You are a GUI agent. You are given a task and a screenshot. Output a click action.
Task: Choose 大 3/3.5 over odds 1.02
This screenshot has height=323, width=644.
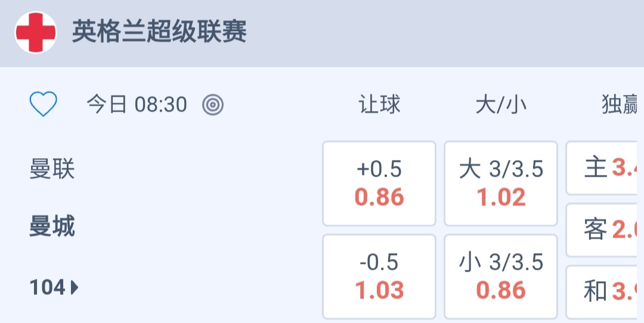tap(501, 183)
